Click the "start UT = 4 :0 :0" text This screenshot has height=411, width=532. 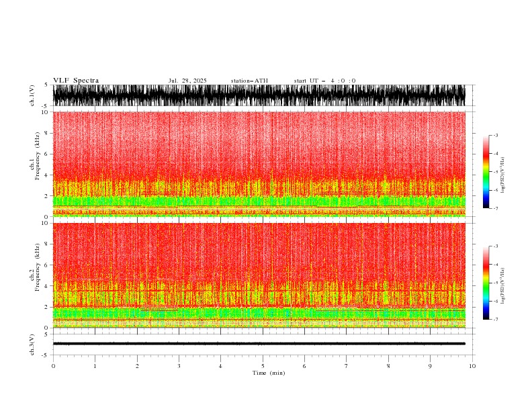[x=324, y=81]
